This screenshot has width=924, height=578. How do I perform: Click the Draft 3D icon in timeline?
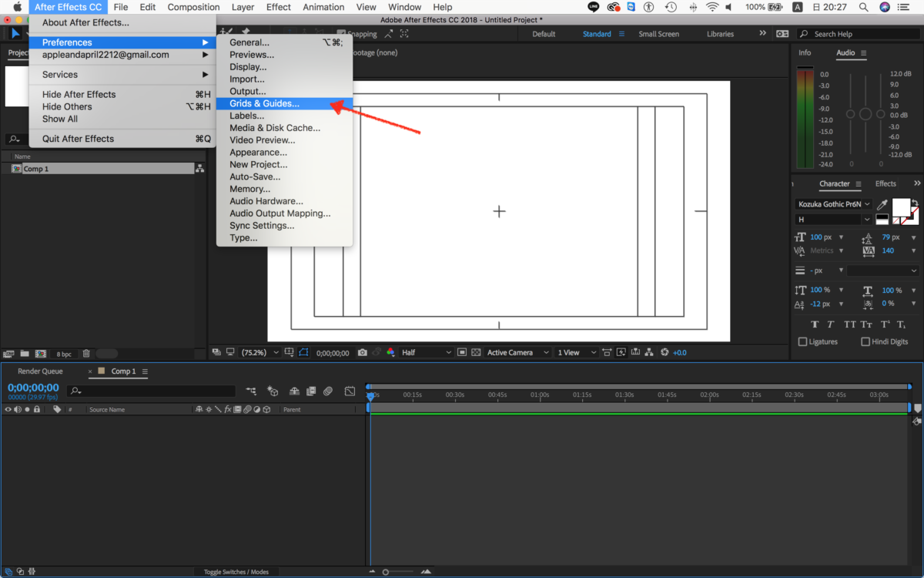click(272, 391)
